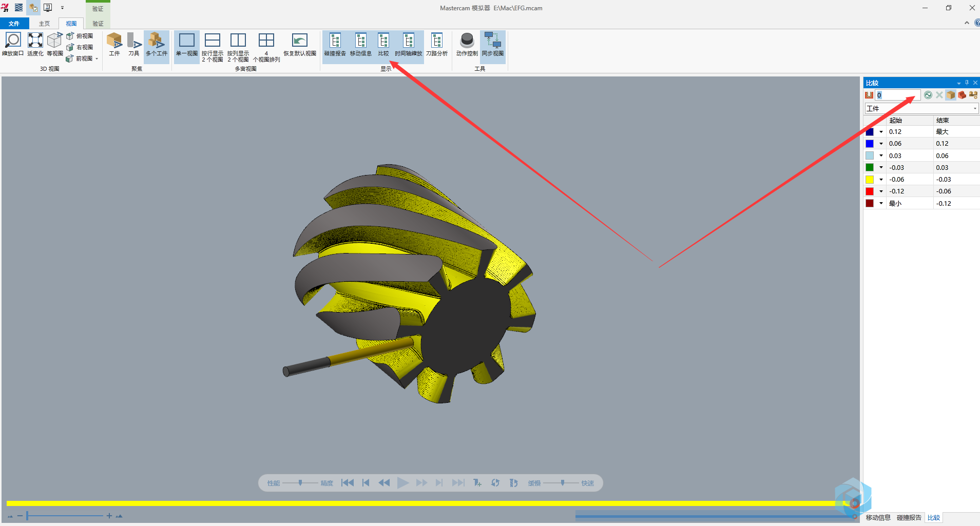
Task: Switch to the 验证 verify ribbon tab
Action: pyautogui.click(x=98, y=24)
